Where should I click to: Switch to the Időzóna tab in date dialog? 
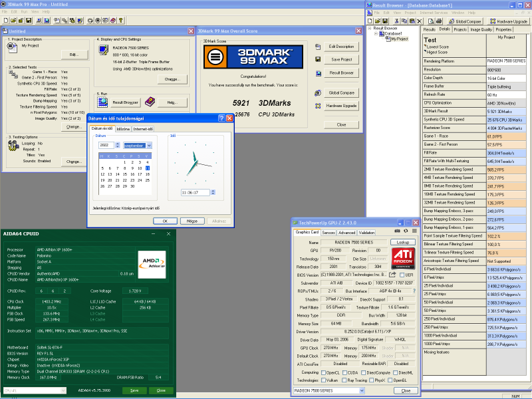click(123, 129)
